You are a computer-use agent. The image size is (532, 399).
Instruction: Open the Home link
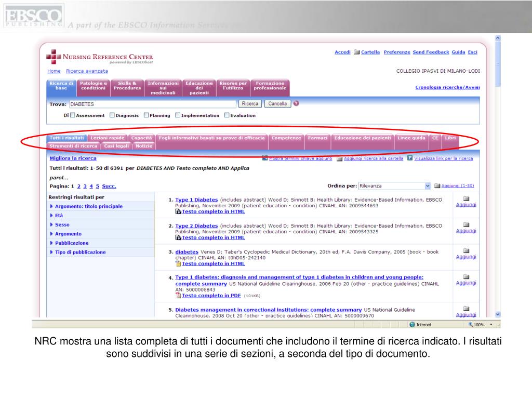tap(54, 71)
